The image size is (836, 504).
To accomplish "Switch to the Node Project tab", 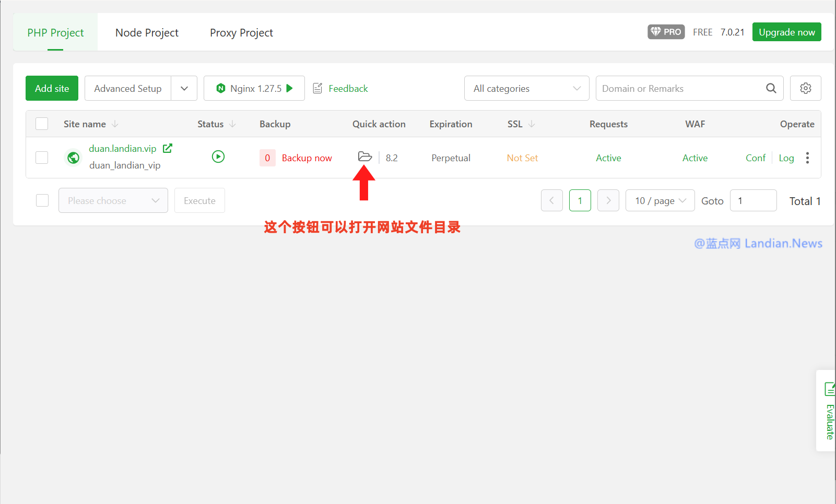I will [147, 32].
